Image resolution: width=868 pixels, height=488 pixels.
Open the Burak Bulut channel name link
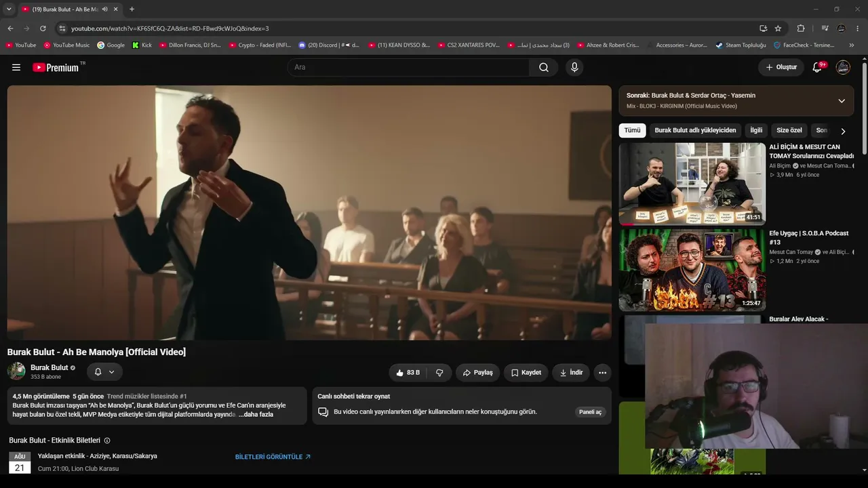[x=49, y=367]
